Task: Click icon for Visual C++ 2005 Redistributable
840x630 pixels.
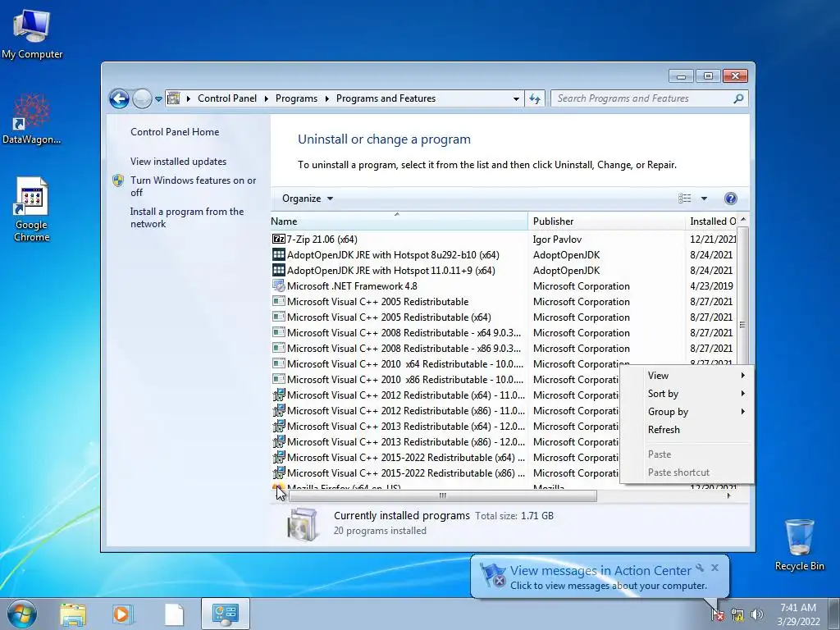Action: coord(279,301)
